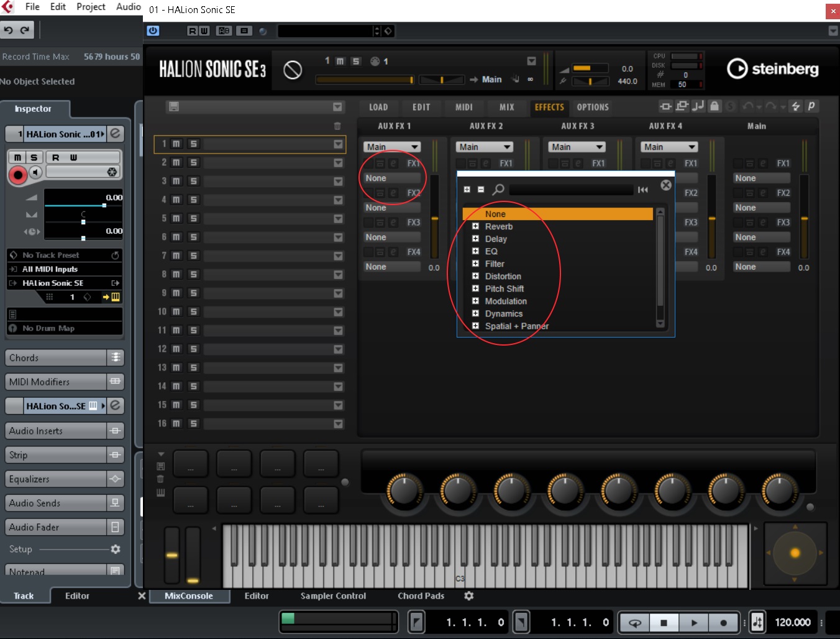Open the File menu
Image resolution: width=840 pixels, height=639 pixels.
click(x=32, y=7)
